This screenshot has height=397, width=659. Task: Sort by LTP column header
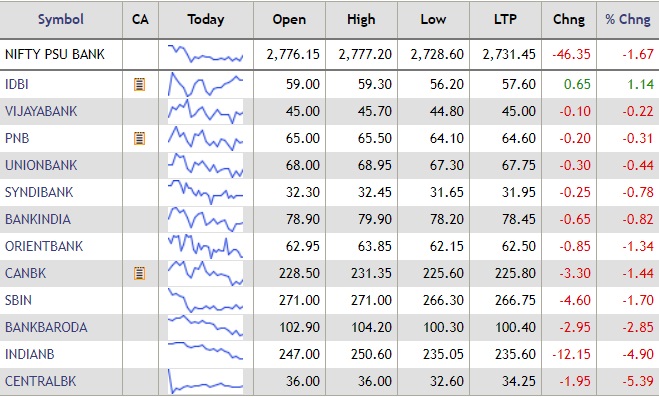coord(505,19)
